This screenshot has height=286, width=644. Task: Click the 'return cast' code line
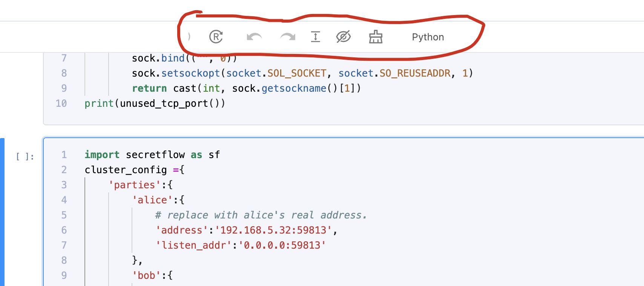[x=246, y=88]
